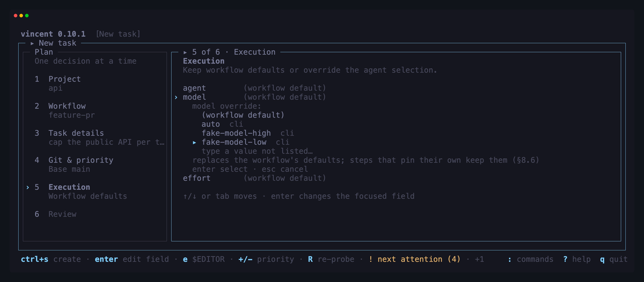This screenshot has width=644, height=282.
Task: Open task in $EDITOR via footer hint
Action: coord(204,259)
